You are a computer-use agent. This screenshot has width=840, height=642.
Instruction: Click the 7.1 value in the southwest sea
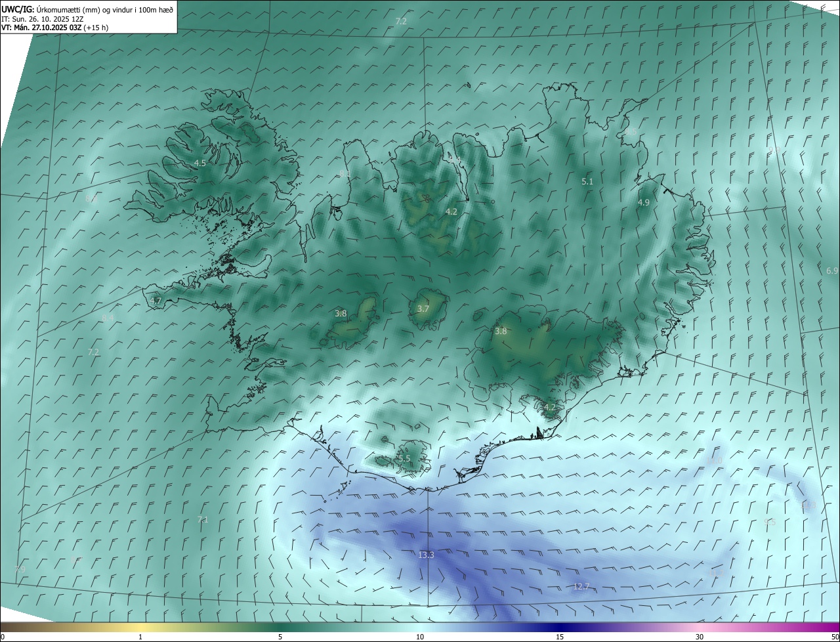point(203,519)
